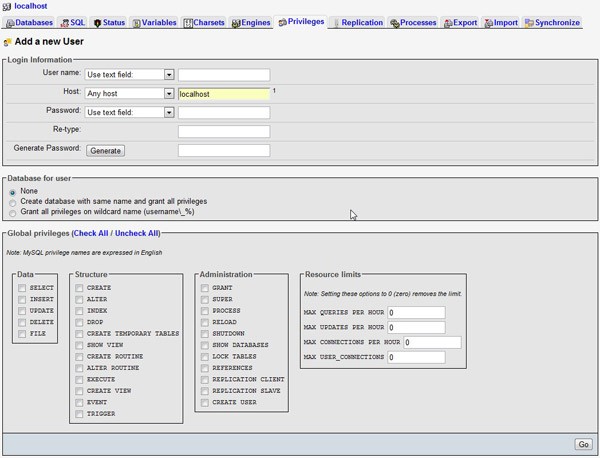Open the Password type dropdown
The image size is (600, 458).
(x=130, y=112)
